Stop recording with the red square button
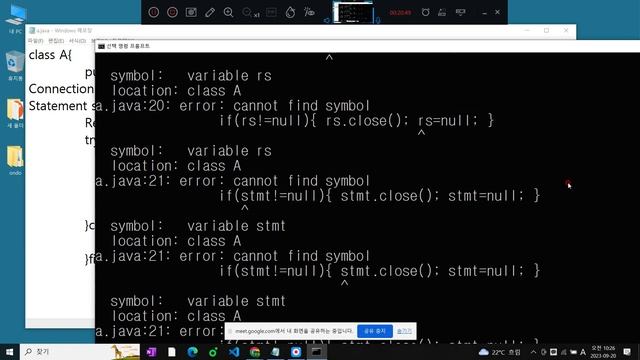 172,12
